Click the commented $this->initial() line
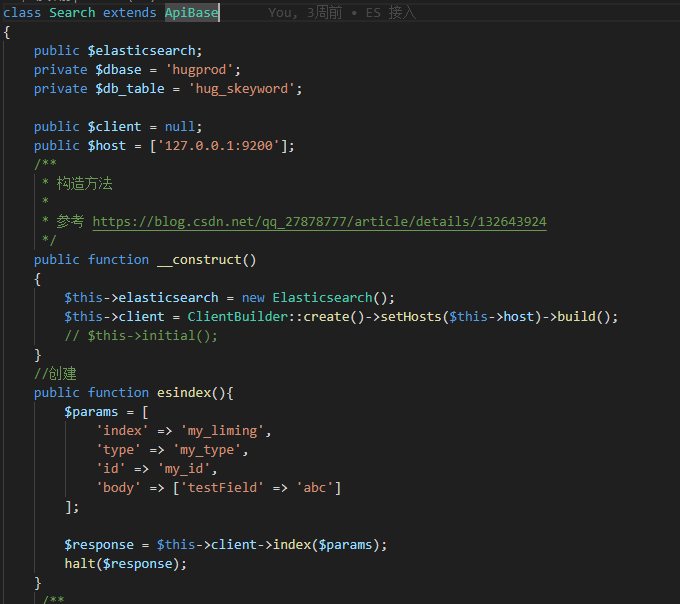The image size is (680, 604). coord(141,336)
